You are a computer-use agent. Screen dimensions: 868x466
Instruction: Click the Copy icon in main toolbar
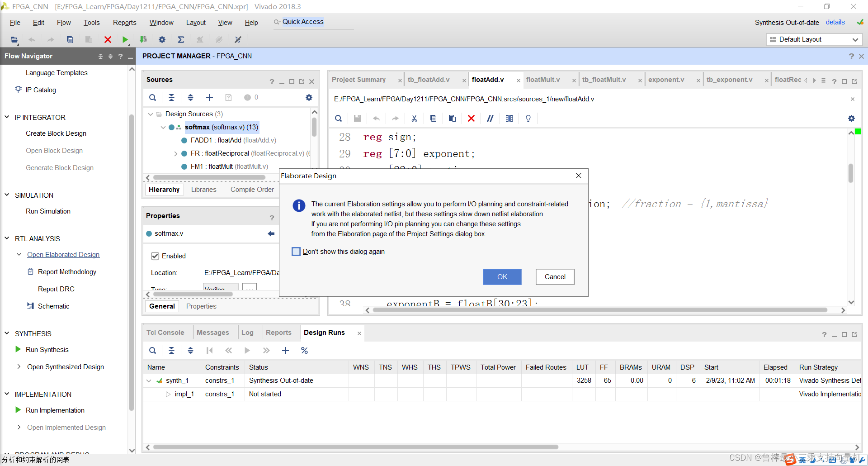point(70,40)
